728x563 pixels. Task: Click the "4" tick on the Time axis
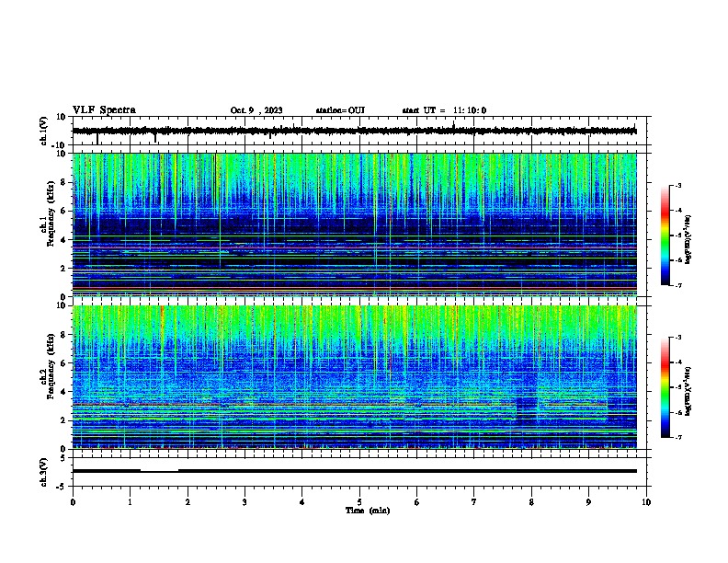pos(302,502)
